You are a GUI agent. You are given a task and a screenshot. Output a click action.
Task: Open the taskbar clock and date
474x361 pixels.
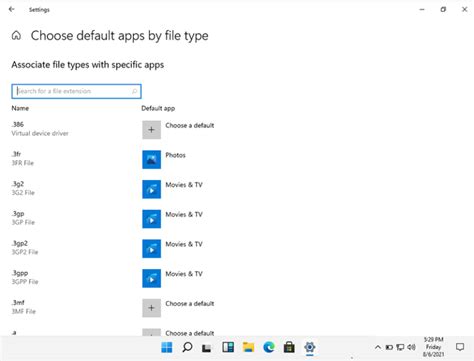point(433,347)
